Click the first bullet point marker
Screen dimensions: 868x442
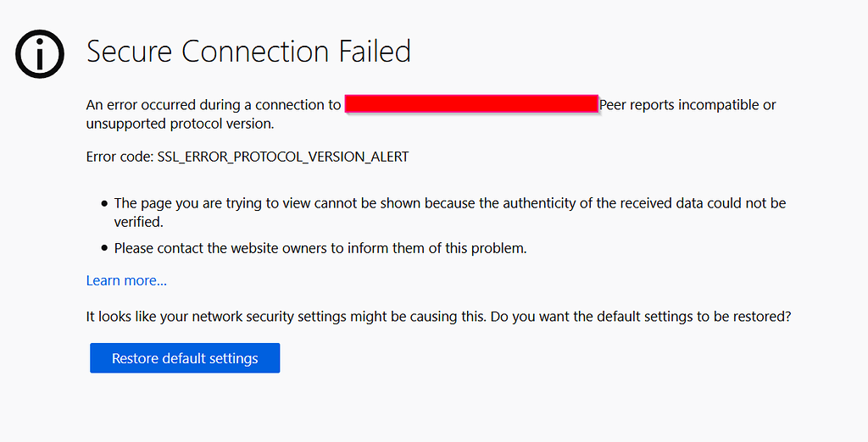(104, 204)
